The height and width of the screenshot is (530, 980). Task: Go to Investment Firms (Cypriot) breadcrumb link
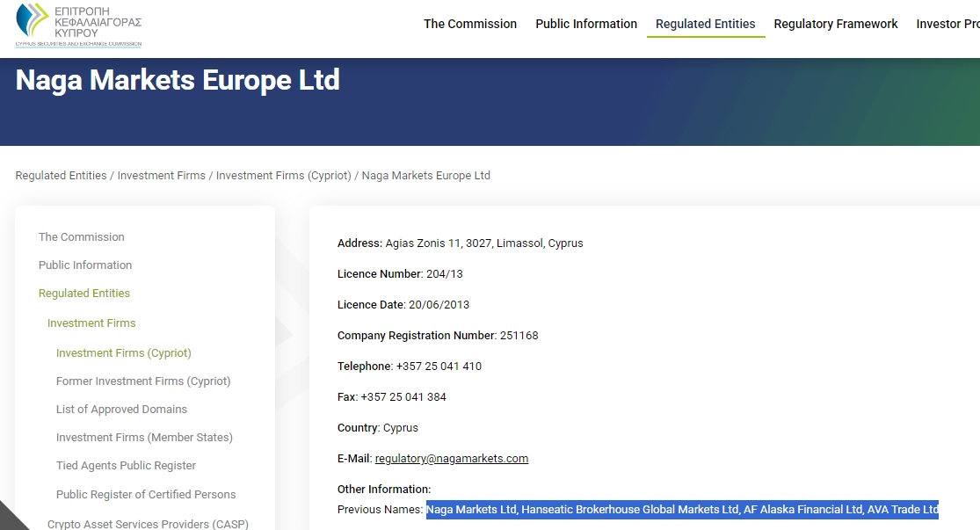pyautogui.click(x=284, y=176)
